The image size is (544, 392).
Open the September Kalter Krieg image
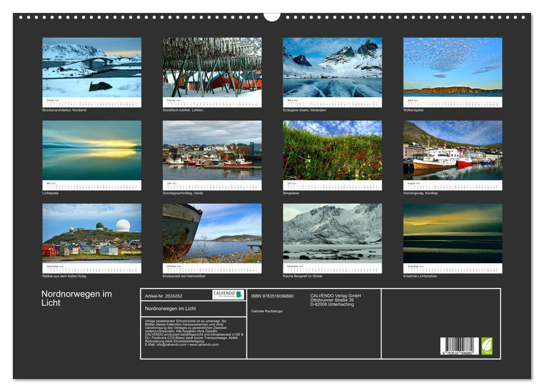coord(90,232)
